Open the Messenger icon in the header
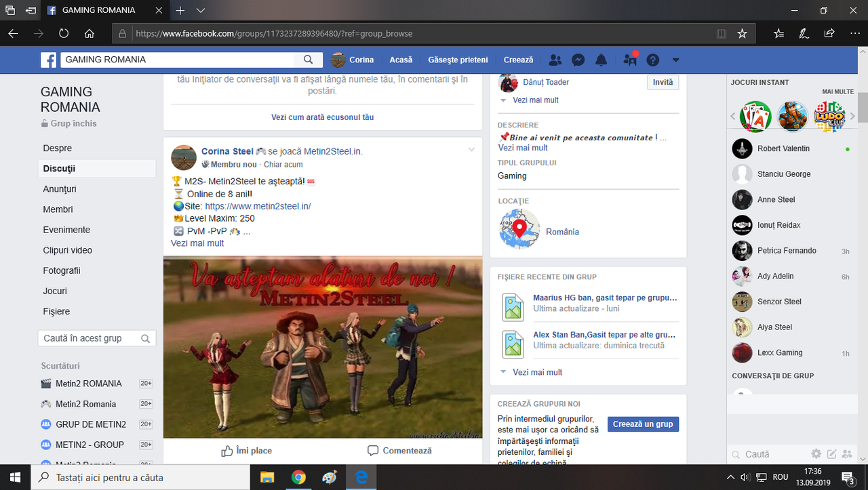Image resolution: width=868 pixels, height=490 pixels. coord(578,60)
